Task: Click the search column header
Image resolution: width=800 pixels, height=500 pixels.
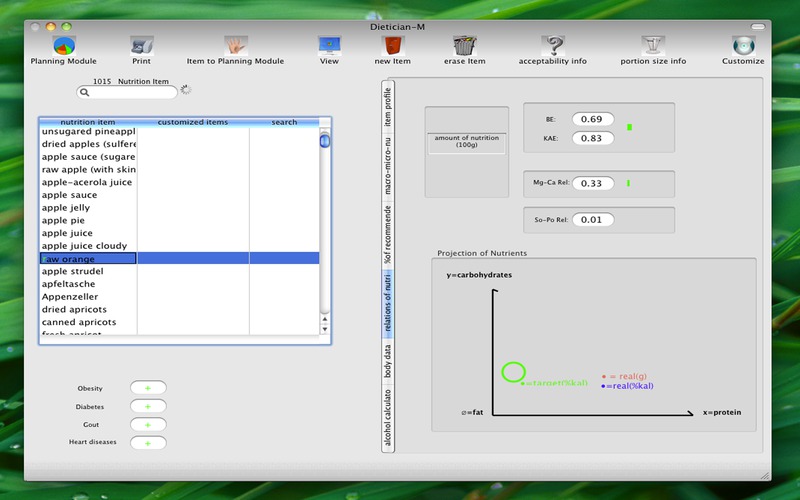Action: pos(284,122)
